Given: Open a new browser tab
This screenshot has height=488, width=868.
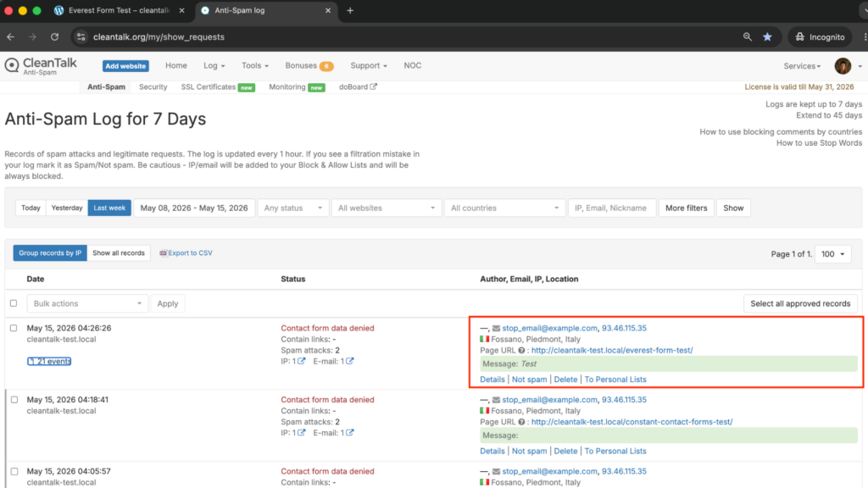Looking at the screenshot, I should coord(350,10).
